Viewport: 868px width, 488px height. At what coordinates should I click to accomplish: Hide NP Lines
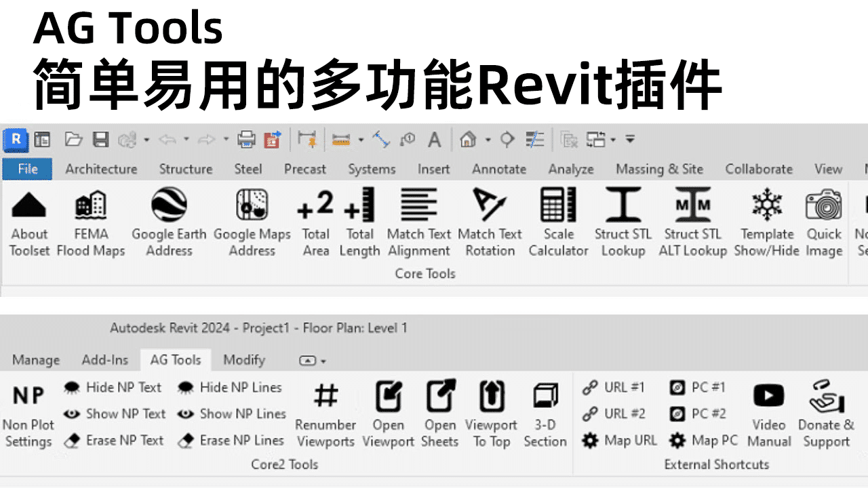229,388
